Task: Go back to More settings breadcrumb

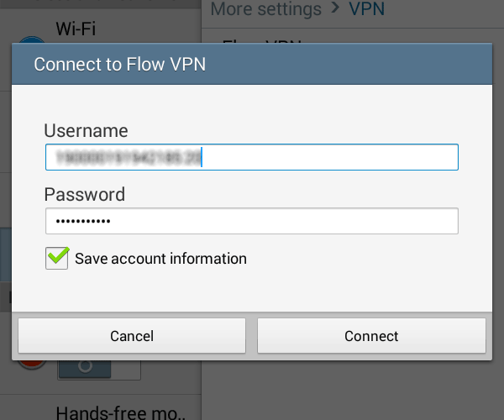Action: [265, 8]
